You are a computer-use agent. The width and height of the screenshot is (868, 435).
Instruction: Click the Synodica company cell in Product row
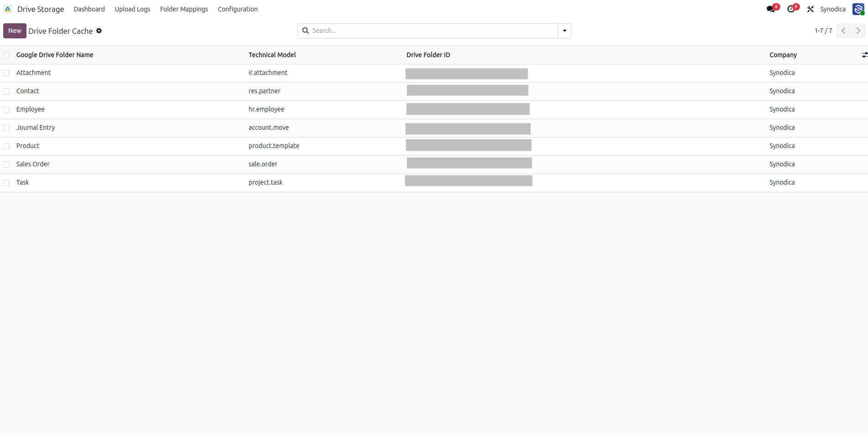tap(782, 146)
